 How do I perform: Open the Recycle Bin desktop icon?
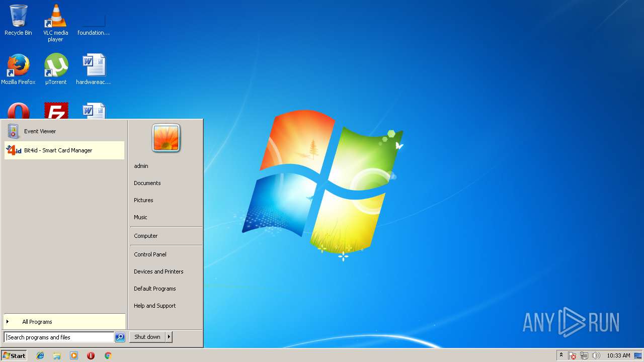(18, 20)
